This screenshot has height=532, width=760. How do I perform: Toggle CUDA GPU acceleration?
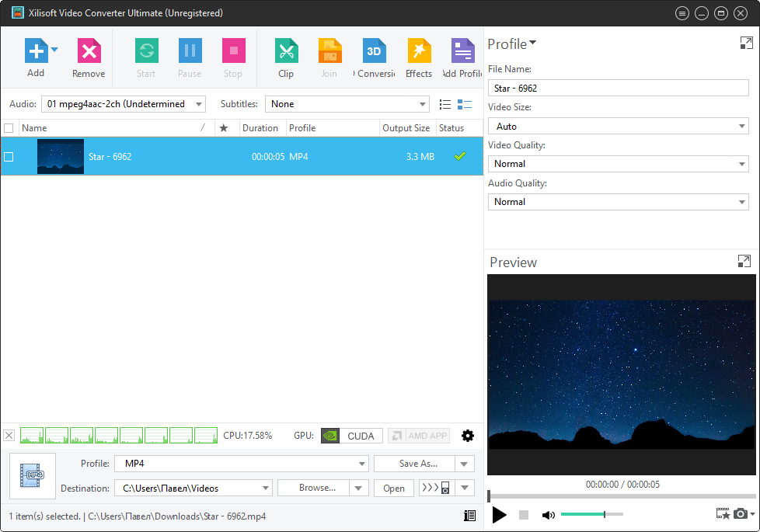[351, 436]
